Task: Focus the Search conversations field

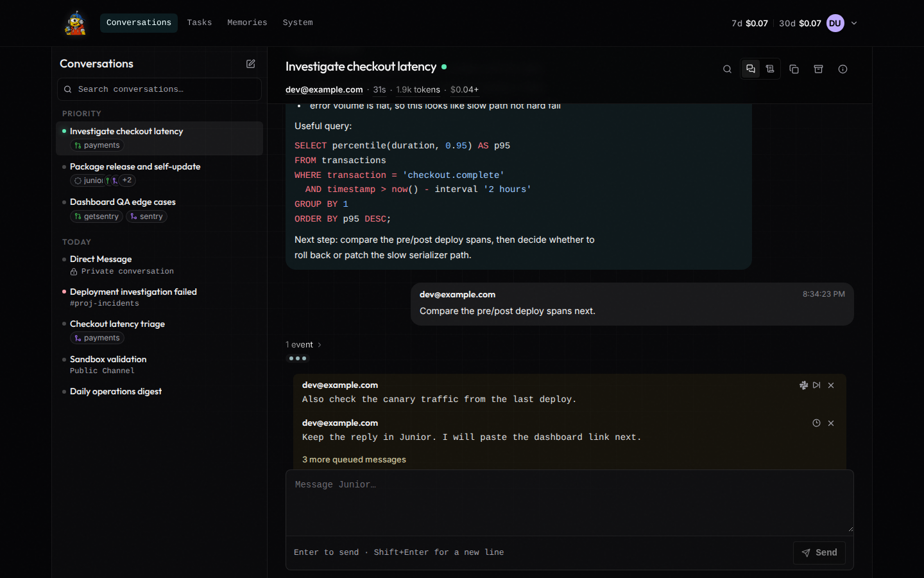Action: click(159, 89)
